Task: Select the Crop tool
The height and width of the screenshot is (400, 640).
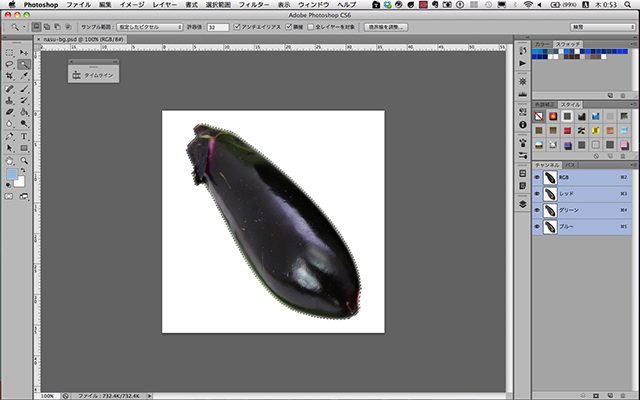Action: pyautogui.click(x=8, y=75)
